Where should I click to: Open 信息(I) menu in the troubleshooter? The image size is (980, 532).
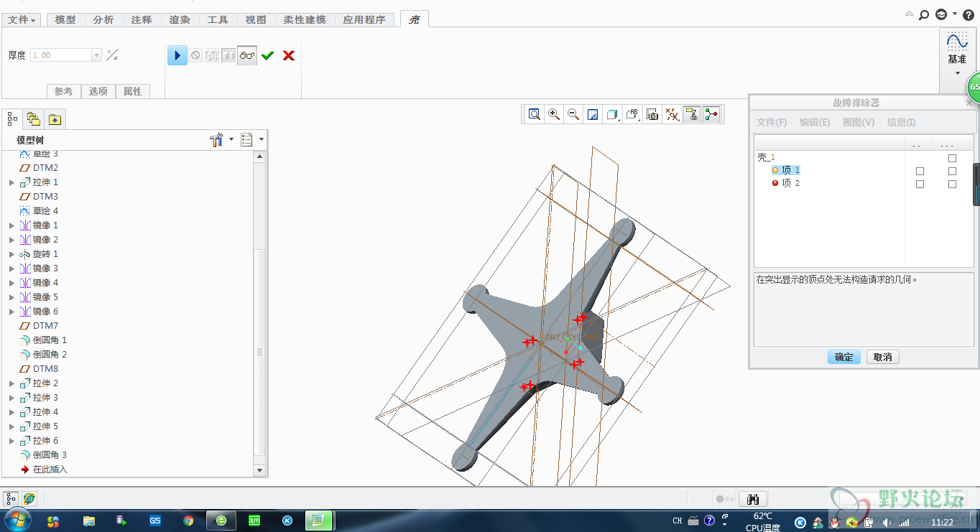pos(901,123)
